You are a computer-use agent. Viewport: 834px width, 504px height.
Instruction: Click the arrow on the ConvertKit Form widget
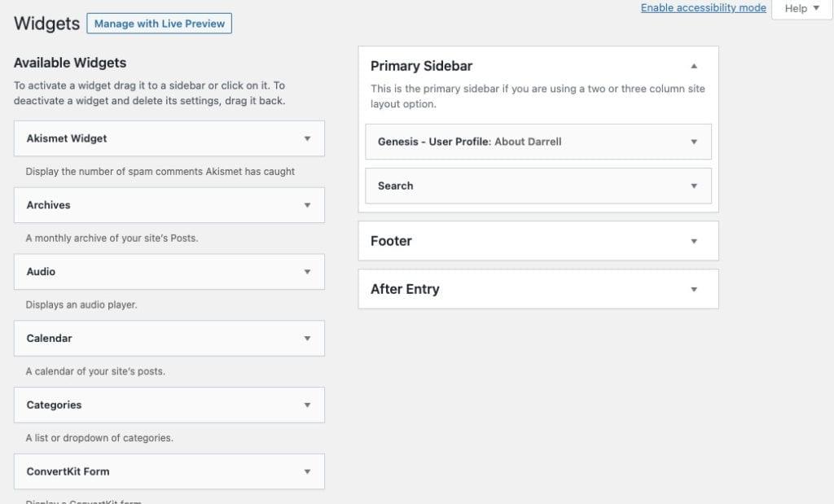[308, 471]
